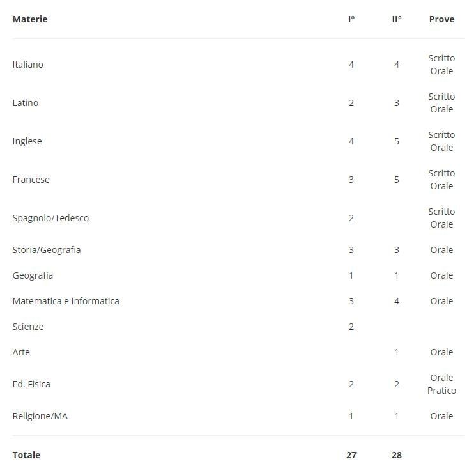Click the Religione/MA subject label

click(40, 416)
